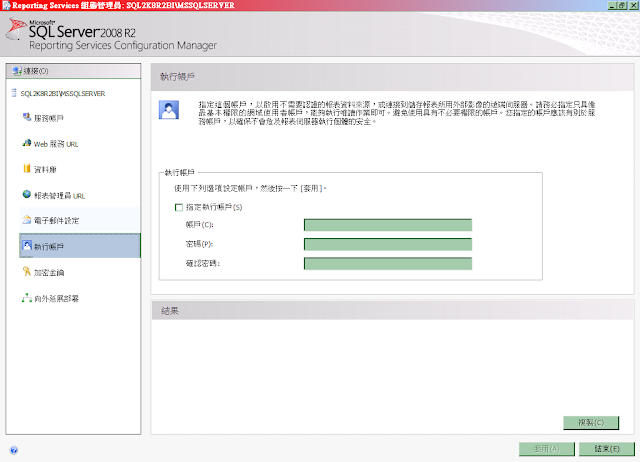The width and height of the screenshot is (640, 462).
Task: Click the large execution account user icon
Action: tap(169, 110)
